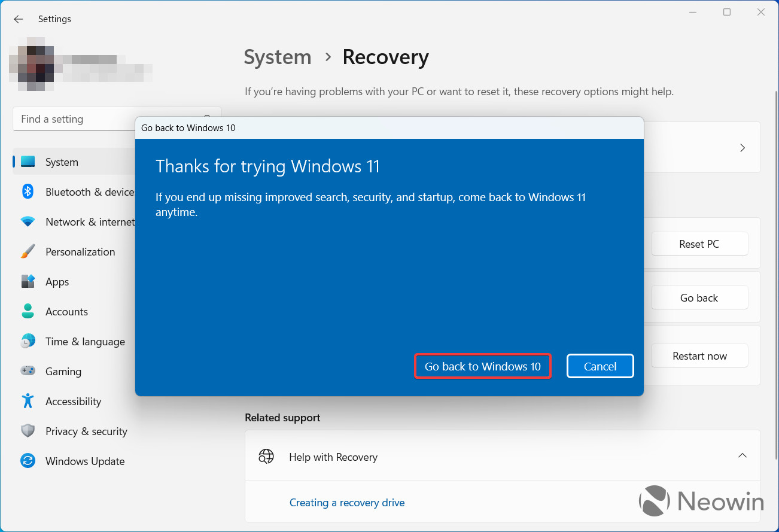
Task: Collapse the Help with Recovery section
Action: point(742,457)
